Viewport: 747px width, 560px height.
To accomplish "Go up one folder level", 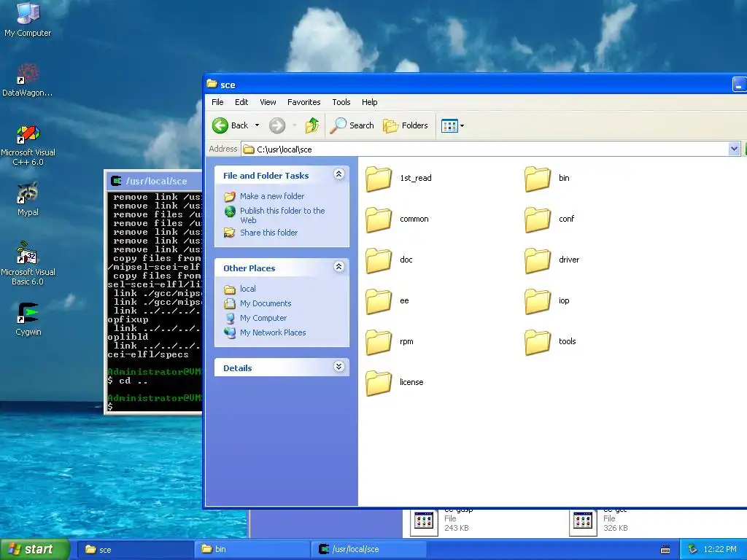I will pos(312,125).
